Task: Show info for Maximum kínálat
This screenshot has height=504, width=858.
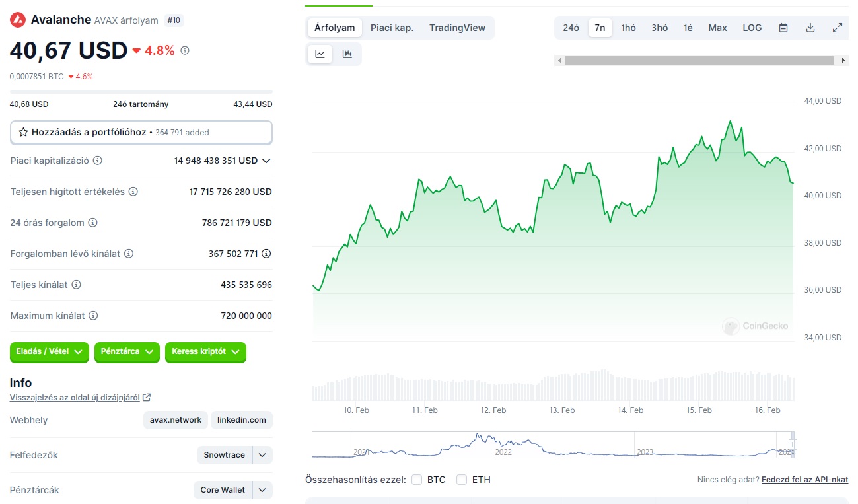Action: [93, 316]
